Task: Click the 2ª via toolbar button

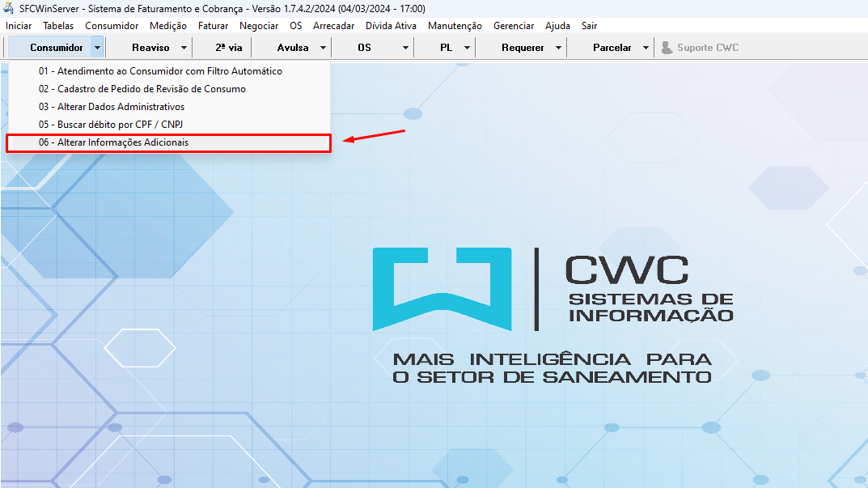Action: tap(228, 48)
